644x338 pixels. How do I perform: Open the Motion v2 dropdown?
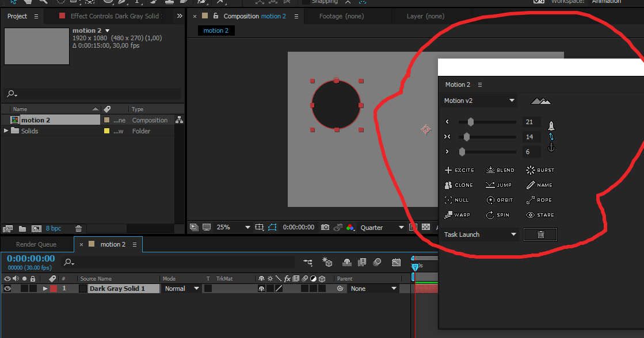[479, 101]
